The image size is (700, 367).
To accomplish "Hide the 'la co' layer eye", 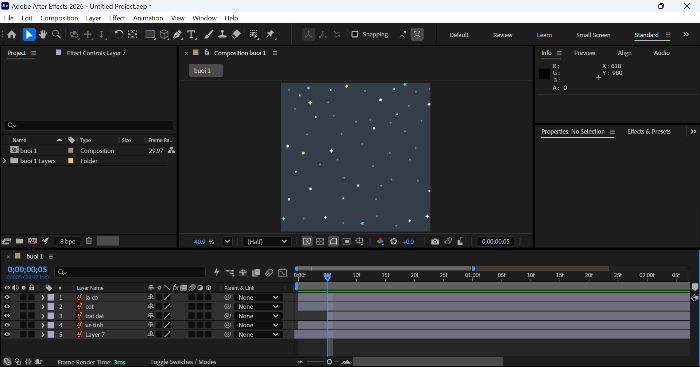I will [x=7, y=297].
